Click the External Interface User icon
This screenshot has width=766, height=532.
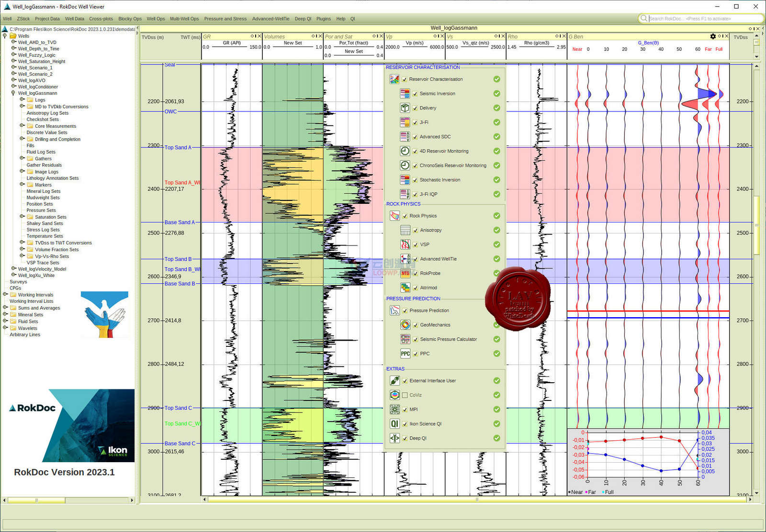coord(394,381)
